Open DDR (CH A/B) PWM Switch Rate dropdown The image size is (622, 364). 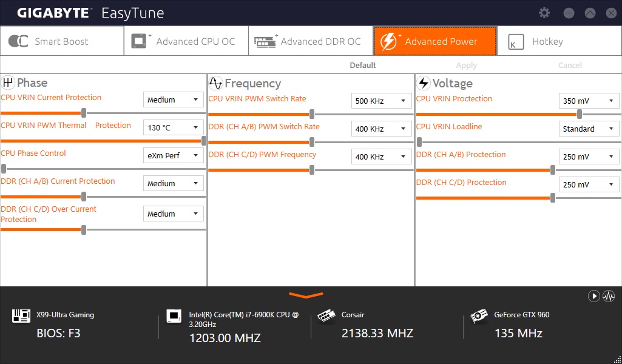(382, 129)
